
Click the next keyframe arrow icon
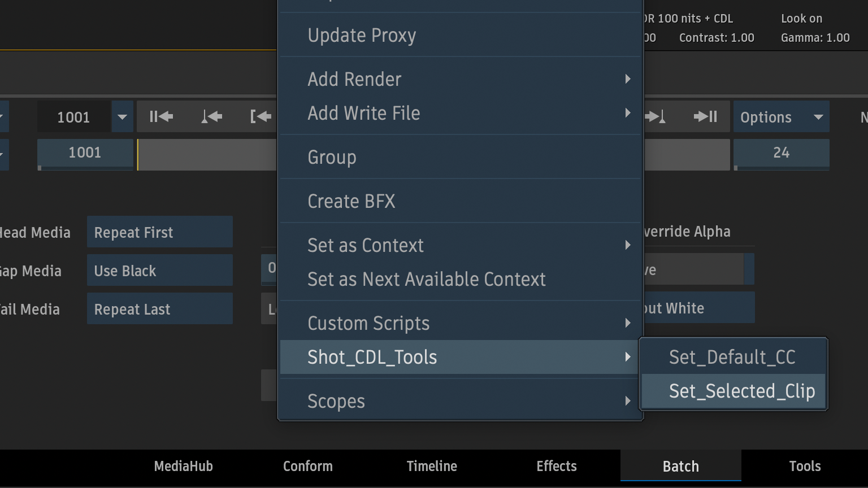(x=656, y=117)
